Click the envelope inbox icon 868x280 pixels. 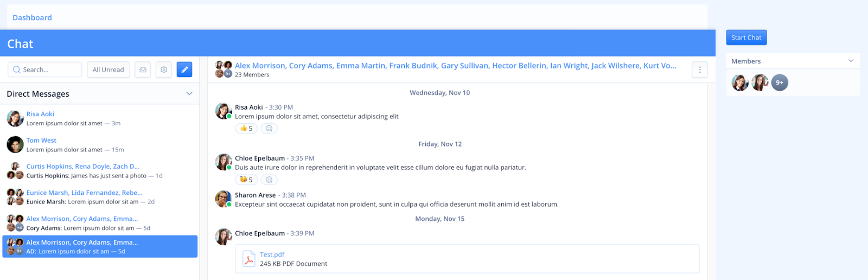143,69
